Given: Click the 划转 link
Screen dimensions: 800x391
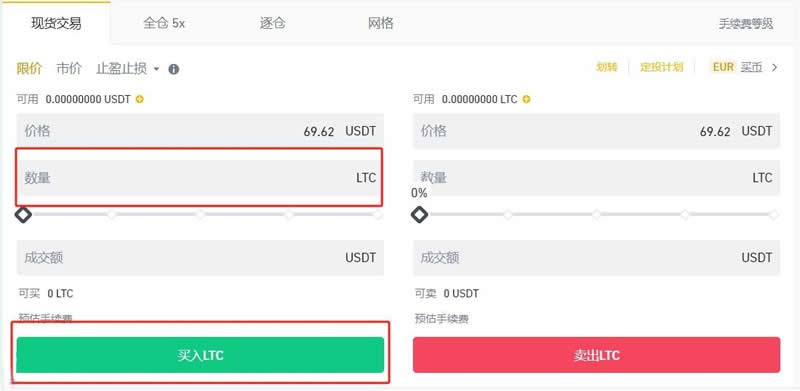Looking at the screenshot, I should pos(607,67).
